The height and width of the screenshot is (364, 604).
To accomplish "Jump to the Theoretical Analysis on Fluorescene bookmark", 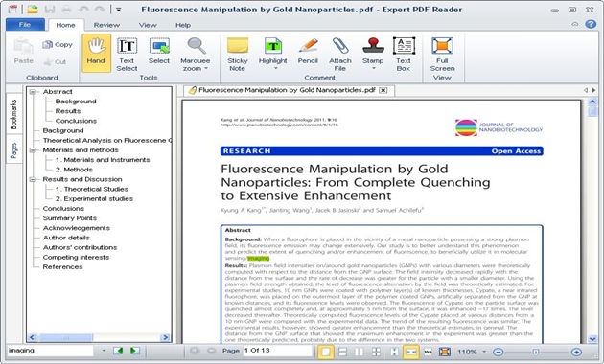I will pyautogui.click(x=107, y=141).
